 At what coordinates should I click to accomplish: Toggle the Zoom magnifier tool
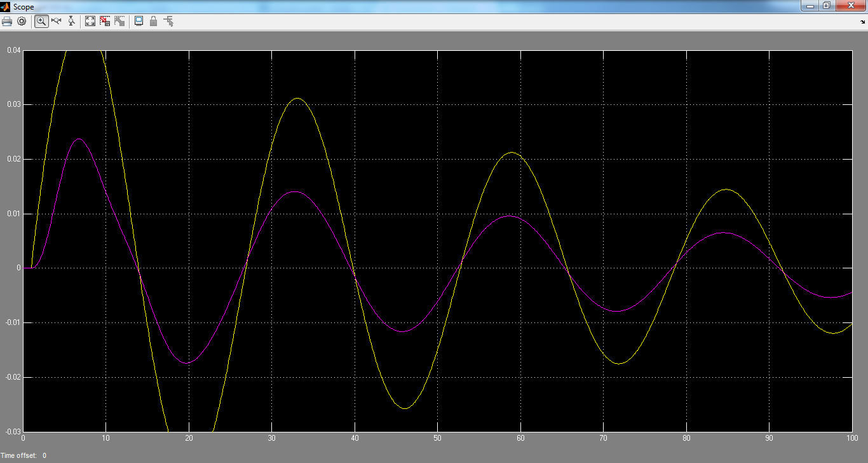(x=41, y=21)
